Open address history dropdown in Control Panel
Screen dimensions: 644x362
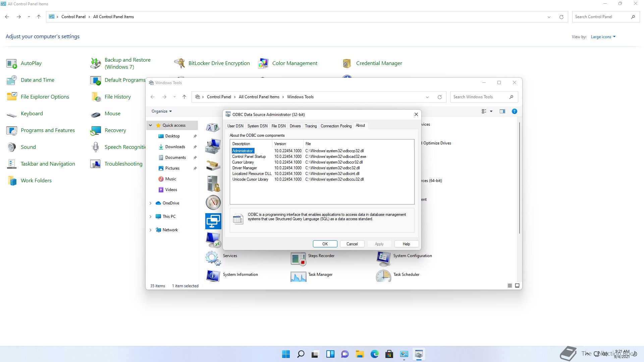coord(549,17)
